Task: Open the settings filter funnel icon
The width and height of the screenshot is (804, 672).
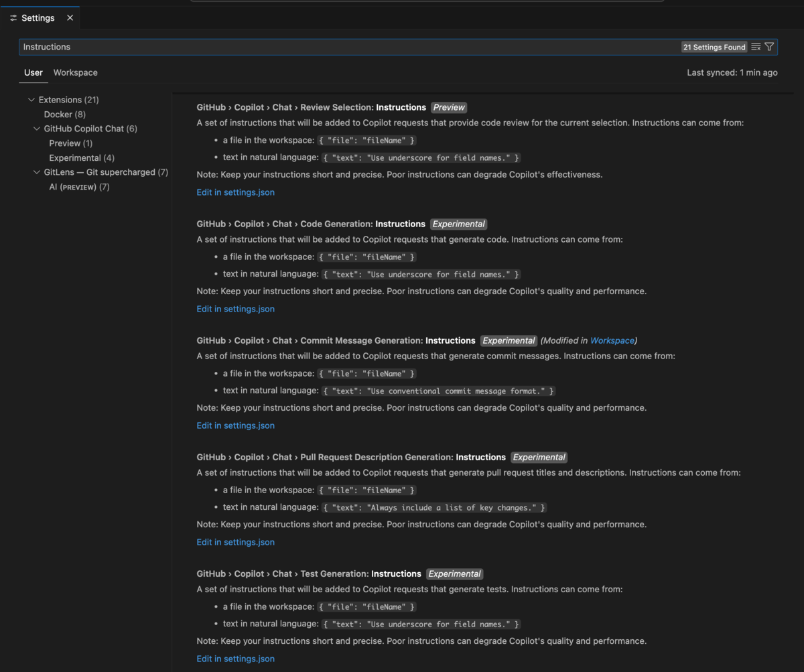Action: pos(769,47)
